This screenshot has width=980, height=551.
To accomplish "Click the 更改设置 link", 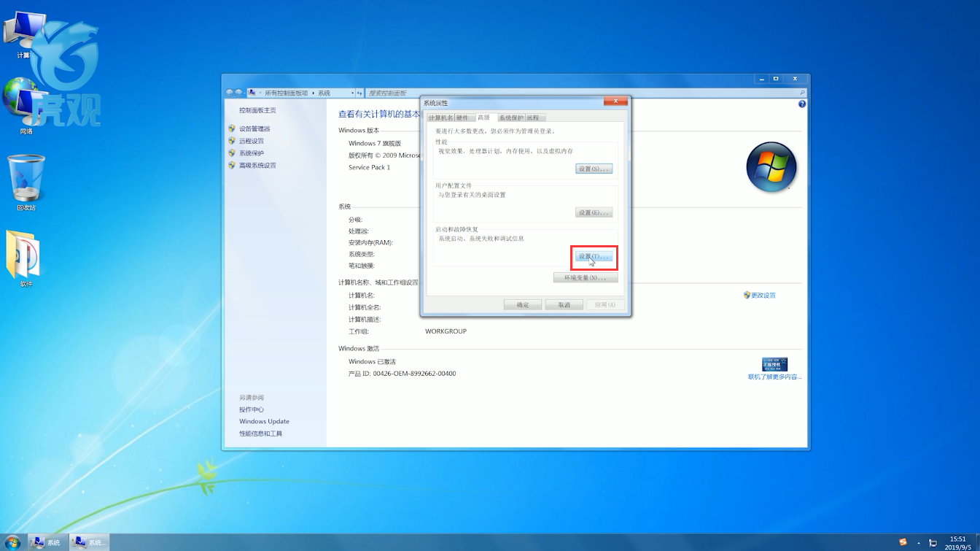I will coord(763,296).
